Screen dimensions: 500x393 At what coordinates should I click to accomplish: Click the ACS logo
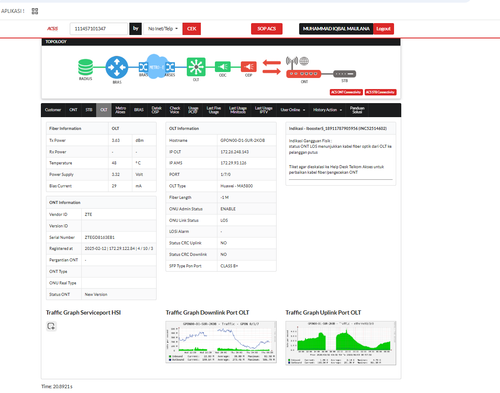(52, 29)
